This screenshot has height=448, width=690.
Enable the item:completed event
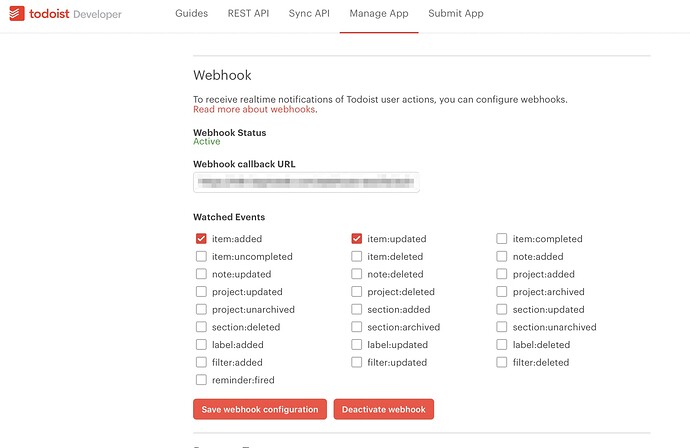coord(502,239)
